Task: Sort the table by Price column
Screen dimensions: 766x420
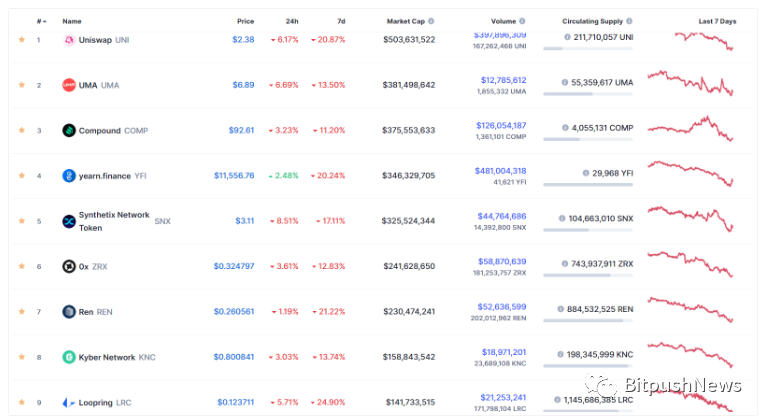Action: point(245,21)
